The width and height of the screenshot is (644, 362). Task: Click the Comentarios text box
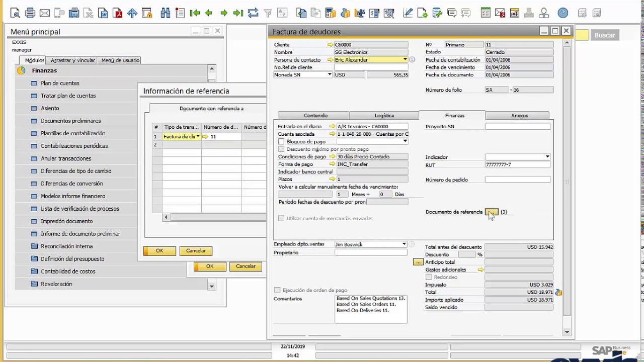tap(371, 309)
